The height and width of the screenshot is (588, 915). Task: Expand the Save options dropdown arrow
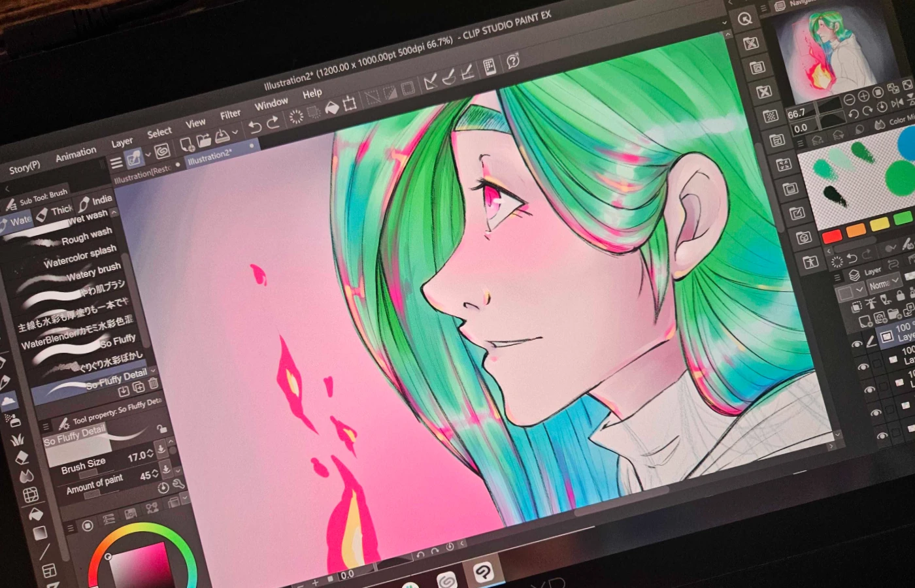[235, 132]
